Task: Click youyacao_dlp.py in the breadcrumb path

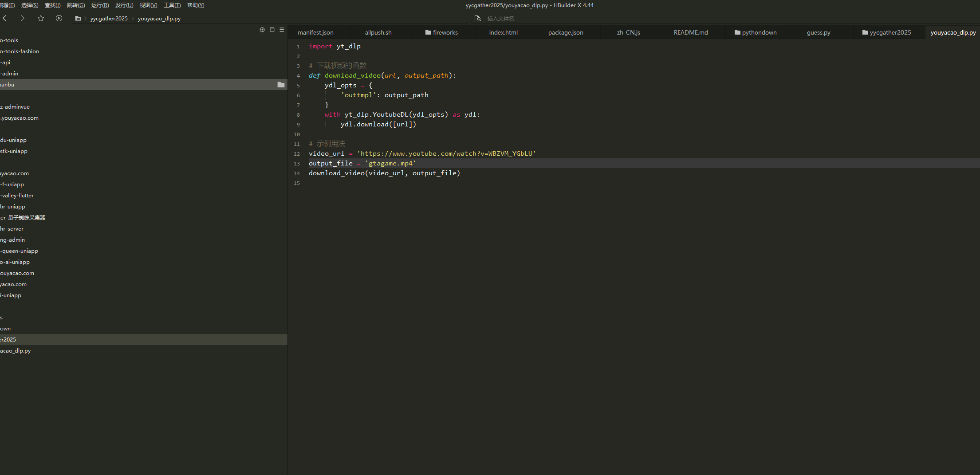Action: [x=159, y=19]
